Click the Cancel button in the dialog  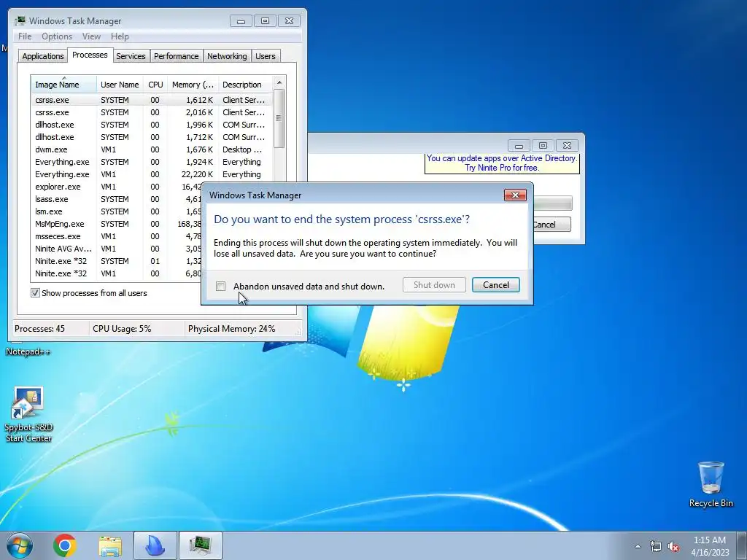pyautogui.click(x=496, y=285)
